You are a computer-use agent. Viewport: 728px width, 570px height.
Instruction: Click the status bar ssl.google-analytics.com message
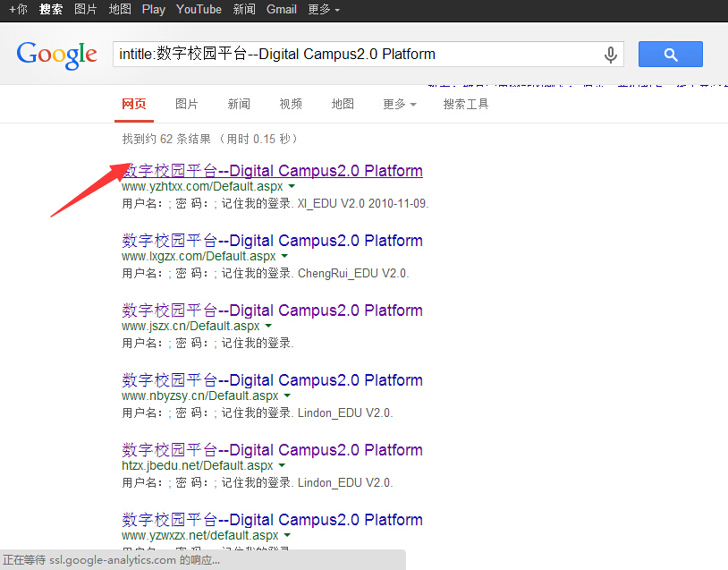tap(112, 560)
